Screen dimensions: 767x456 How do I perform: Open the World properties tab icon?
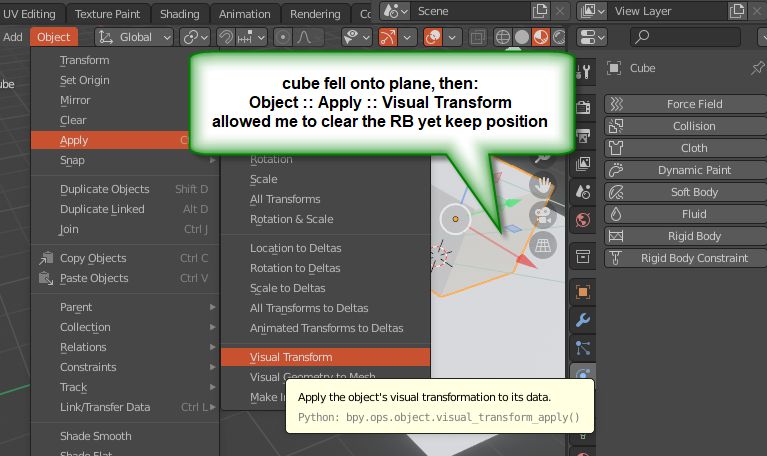click(x=583, y=220)
